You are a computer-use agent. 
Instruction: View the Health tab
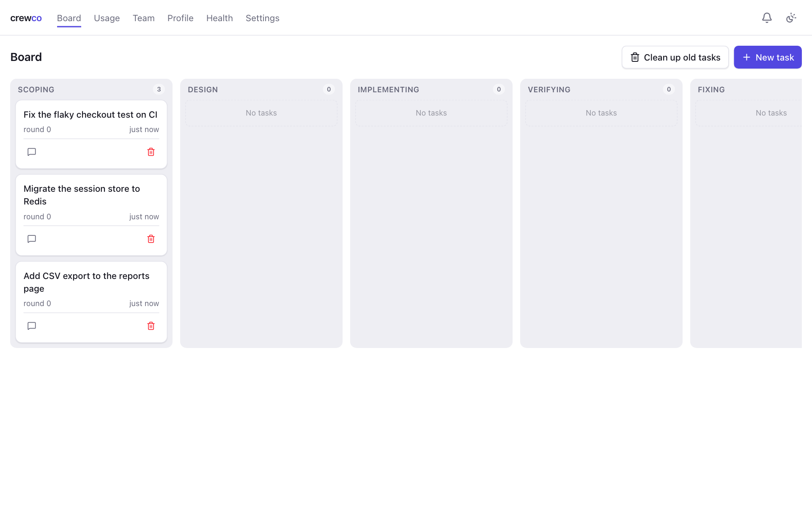click(219, 18)
